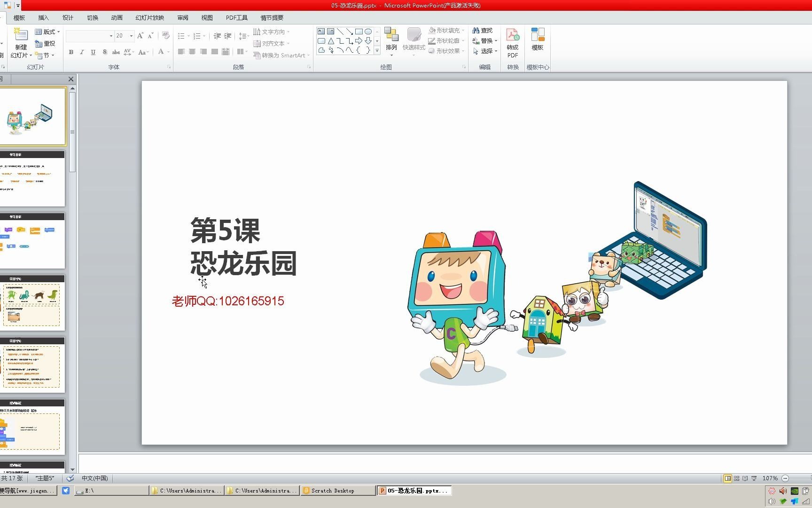Click the Quick Styles (快速样式) button
812x508 pixels.
click(414, 42)
